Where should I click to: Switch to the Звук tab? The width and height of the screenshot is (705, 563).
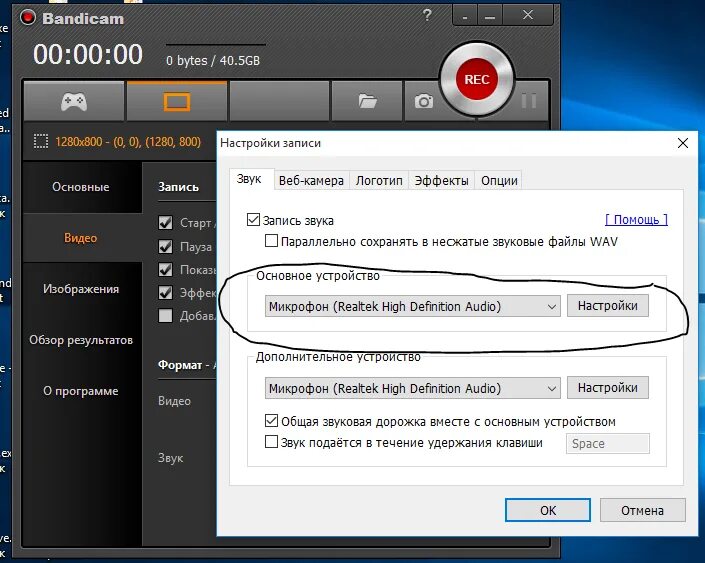pos(249,179)
